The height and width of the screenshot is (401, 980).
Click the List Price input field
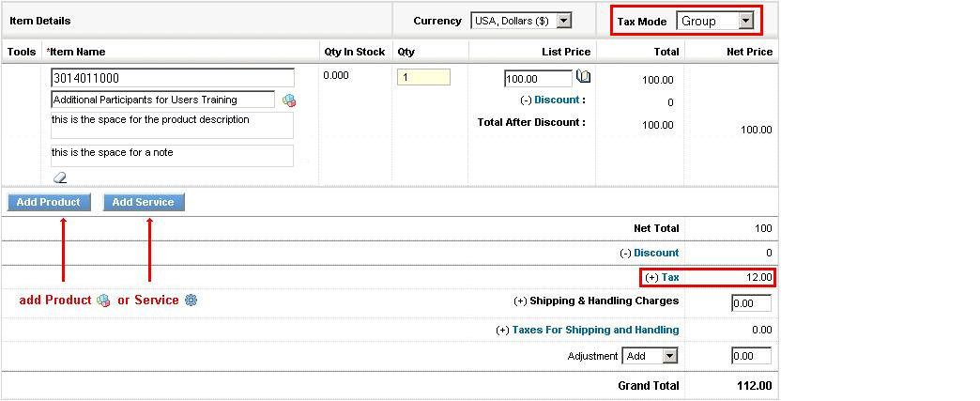(x=538, y=79)
